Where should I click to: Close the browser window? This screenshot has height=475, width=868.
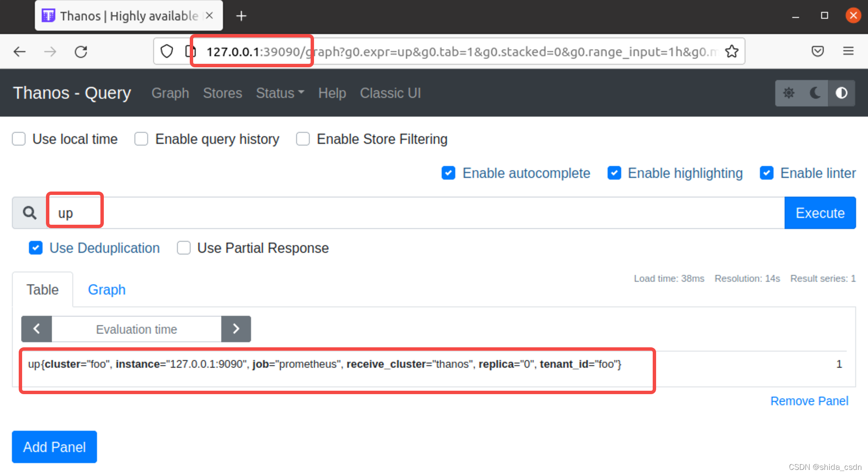(x=854, y=16)
